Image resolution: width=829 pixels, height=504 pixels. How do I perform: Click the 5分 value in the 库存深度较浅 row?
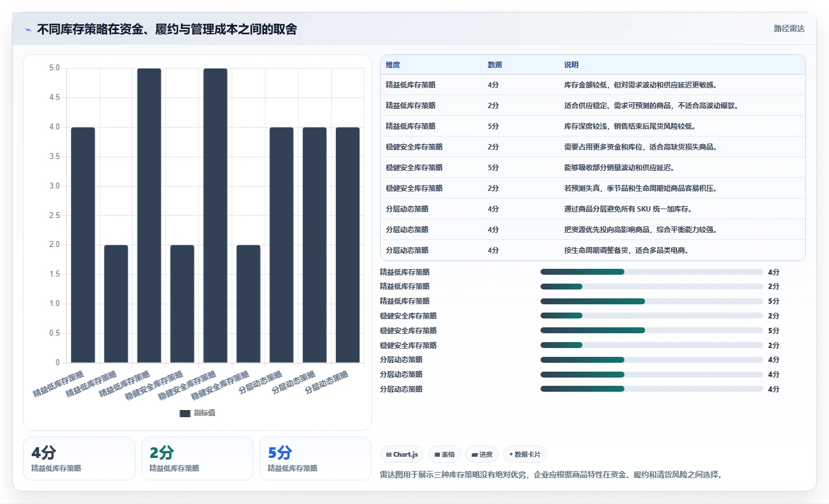tap(493, 126)
